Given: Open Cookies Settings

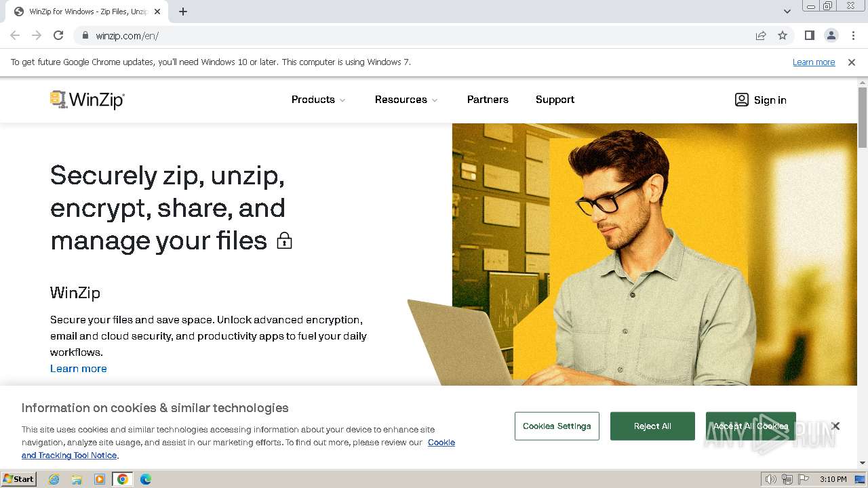Looking at the screenshot, I should 557,426.
